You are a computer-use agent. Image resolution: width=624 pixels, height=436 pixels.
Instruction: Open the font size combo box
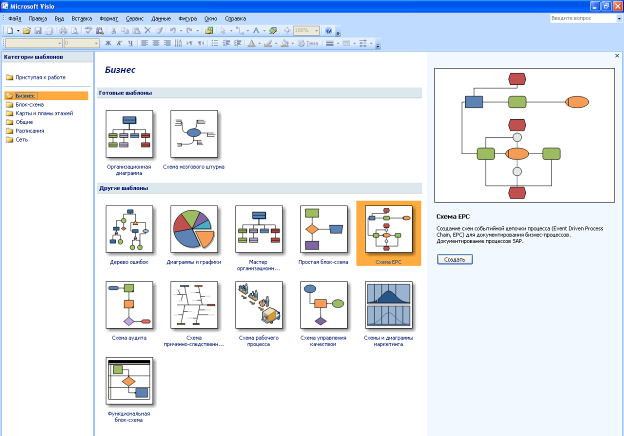(x=82, y=43)
